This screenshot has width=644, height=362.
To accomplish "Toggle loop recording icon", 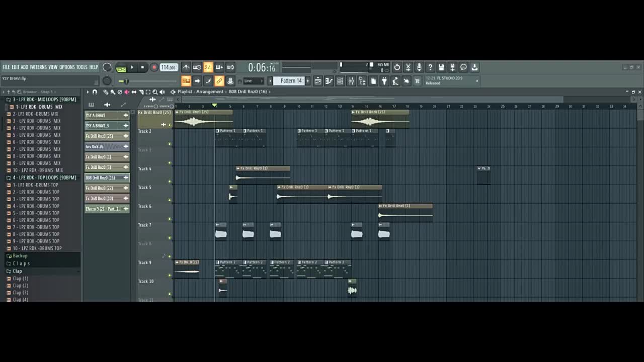I will tap(230, 67).
